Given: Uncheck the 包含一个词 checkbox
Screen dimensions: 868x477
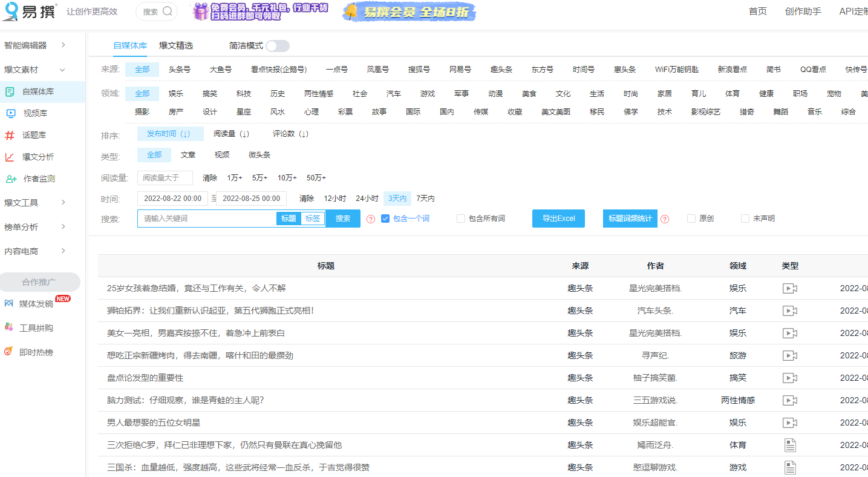Looking at the screenshot, I should pos(385,219).
